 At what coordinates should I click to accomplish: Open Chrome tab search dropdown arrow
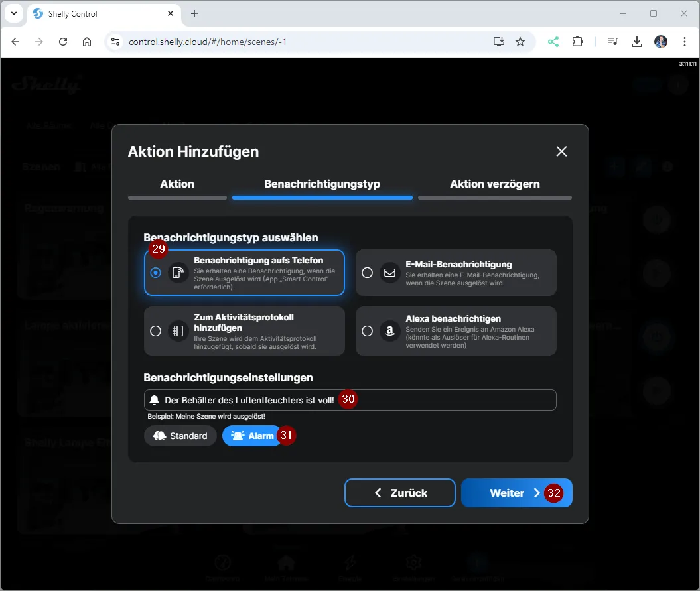14,13
